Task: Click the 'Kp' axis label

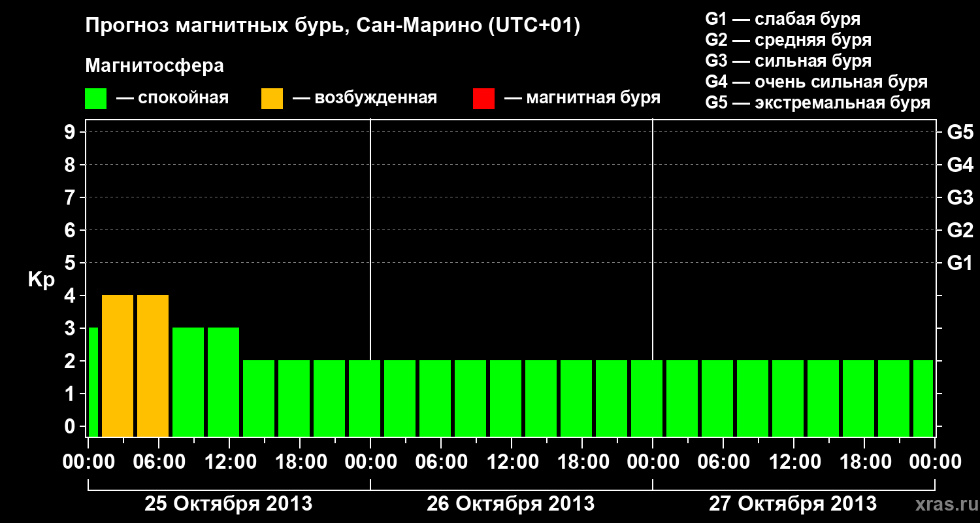Action: tap(41, 280)
